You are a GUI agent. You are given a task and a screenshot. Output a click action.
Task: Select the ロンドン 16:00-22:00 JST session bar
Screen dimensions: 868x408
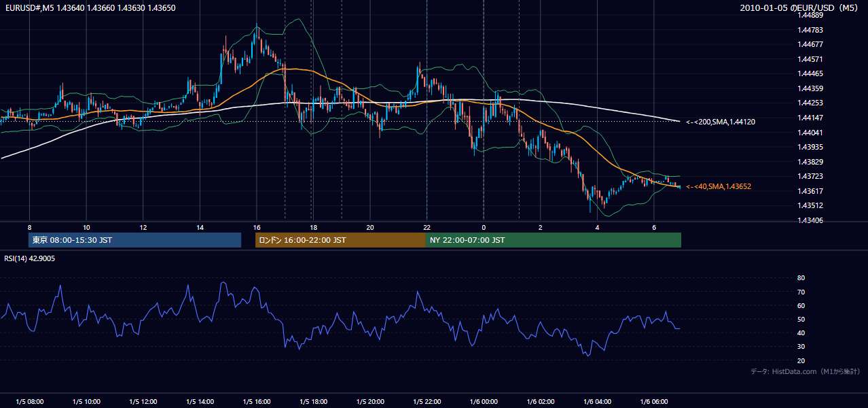click(340, 240)
